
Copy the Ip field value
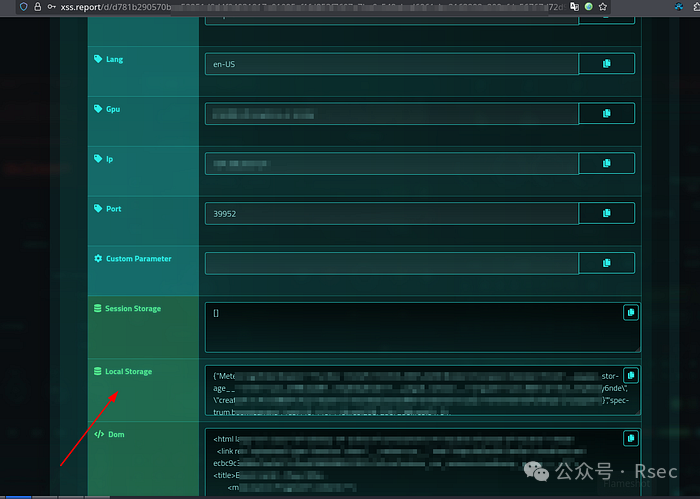pyautogui.click(x=606, y=163)
